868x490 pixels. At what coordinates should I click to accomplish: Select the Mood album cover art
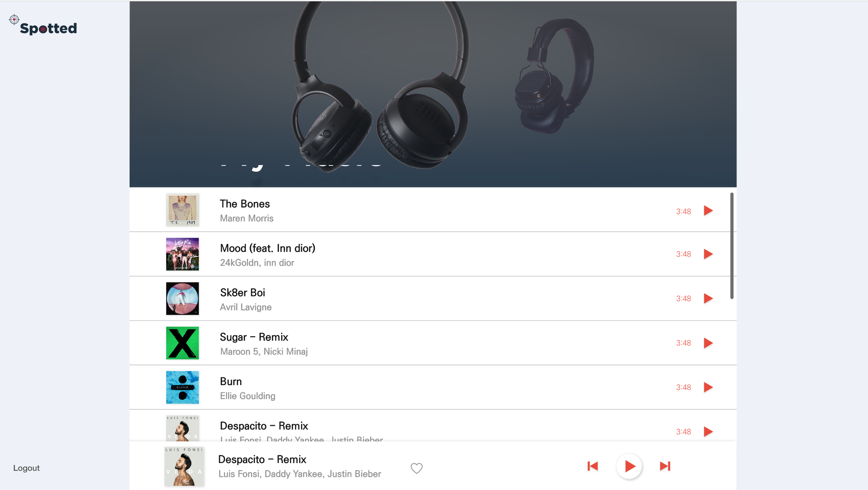tap(182, 254)
